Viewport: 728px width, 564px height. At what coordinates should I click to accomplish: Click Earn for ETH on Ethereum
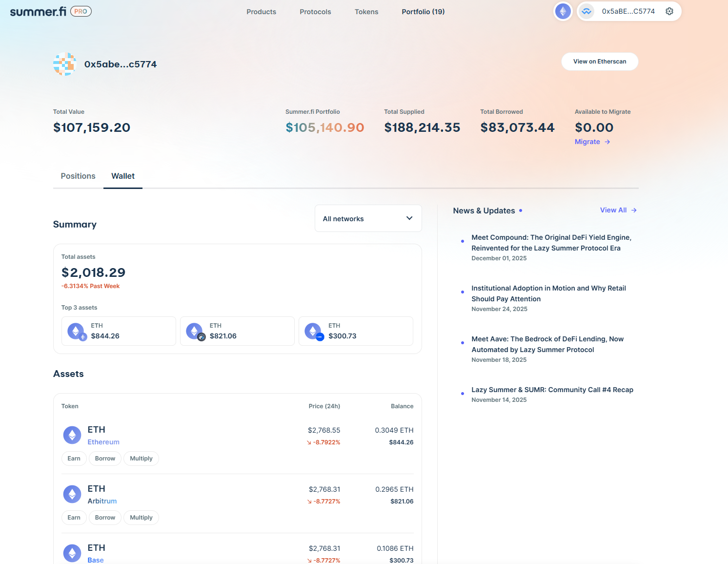pyautogui.click(x=74, y=459)
